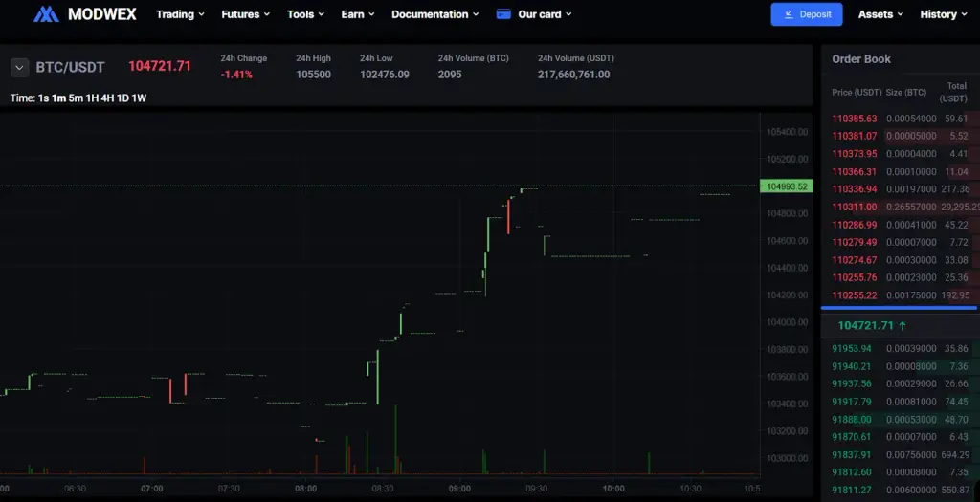This screenshot has height=502, width=980.
Task: Switch chart to 5m interval
Action: pos(76,98)
